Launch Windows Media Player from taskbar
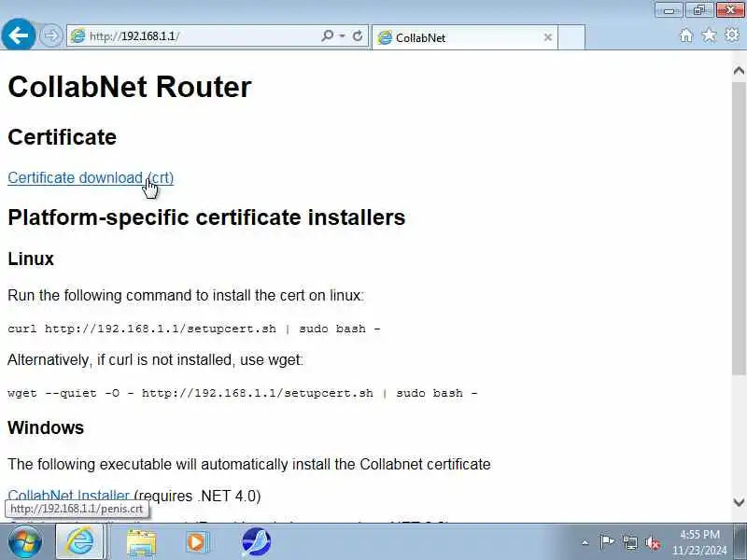 [x=196, y=542]
